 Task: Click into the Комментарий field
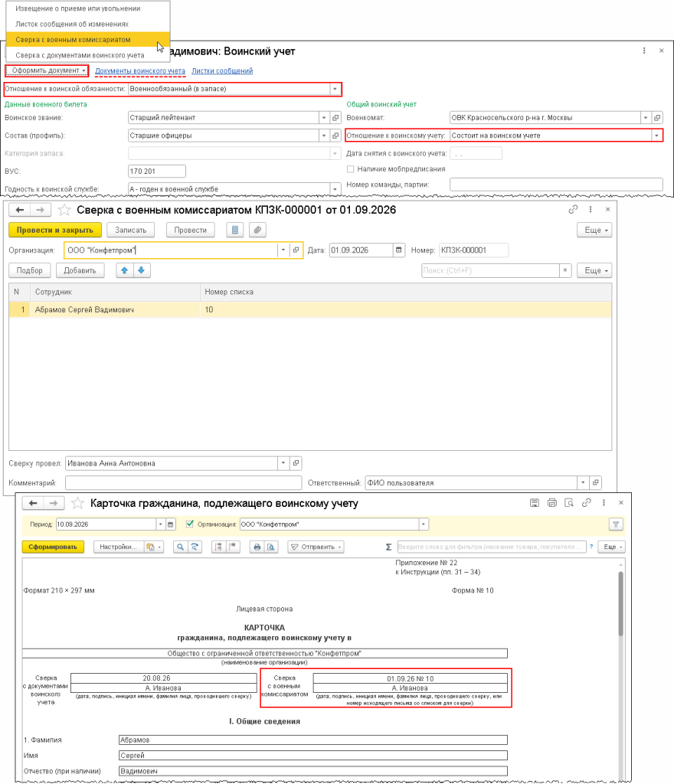click(x=184, y=483)
